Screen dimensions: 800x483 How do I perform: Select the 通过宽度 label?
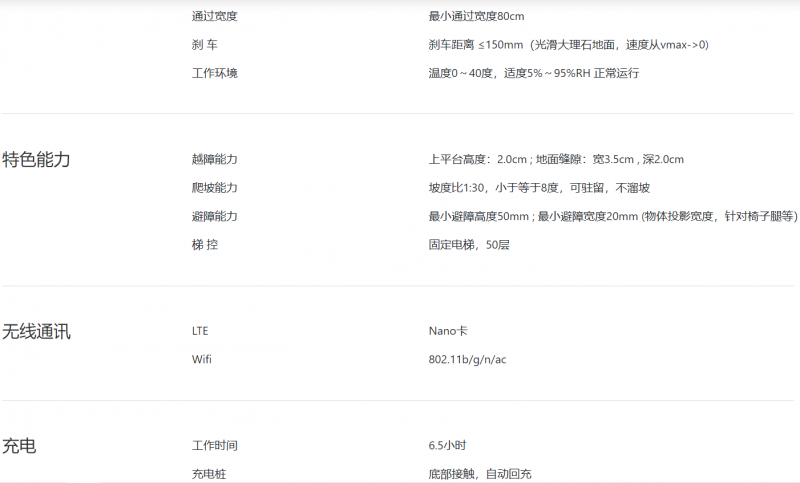(x=214, y=16)
